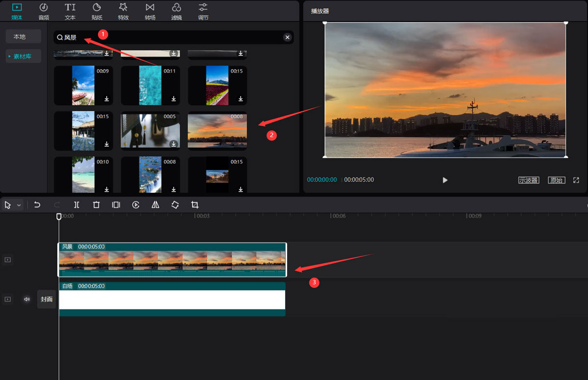Viewport: 588px width, 380px height.
Task: Click the timeline playhead marker
Action: (x=59, y=216)
